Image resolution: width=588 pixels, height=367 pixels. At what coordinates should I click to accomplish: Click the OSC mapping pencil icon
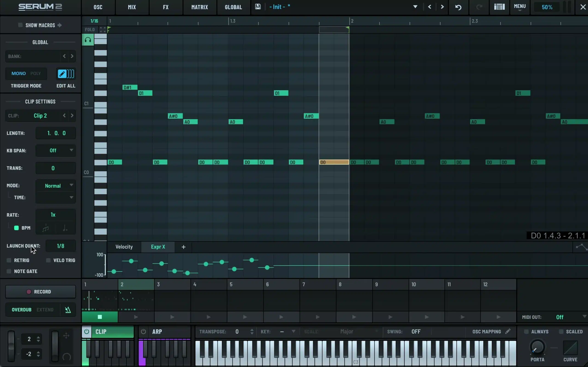(508, 331)
